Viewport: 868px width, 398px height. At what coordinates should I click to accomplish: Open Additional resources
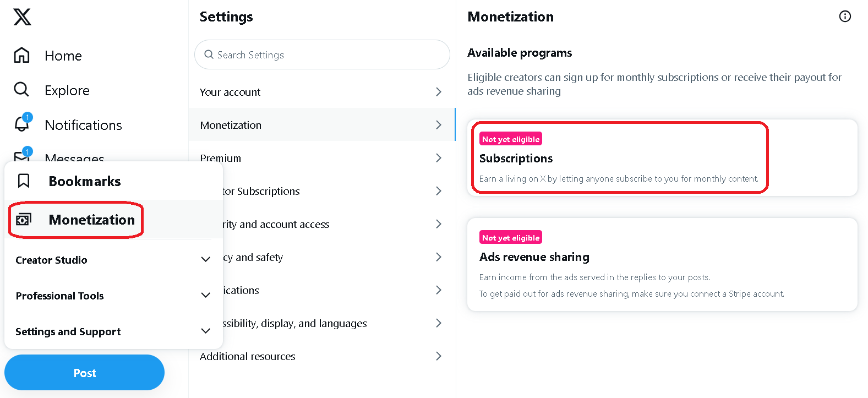(321, 356)
